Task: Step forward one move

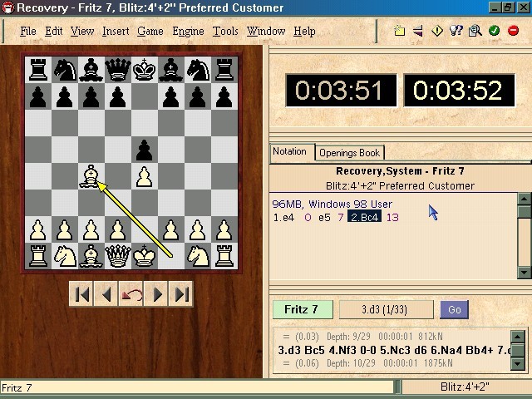Action: point(156,294)
